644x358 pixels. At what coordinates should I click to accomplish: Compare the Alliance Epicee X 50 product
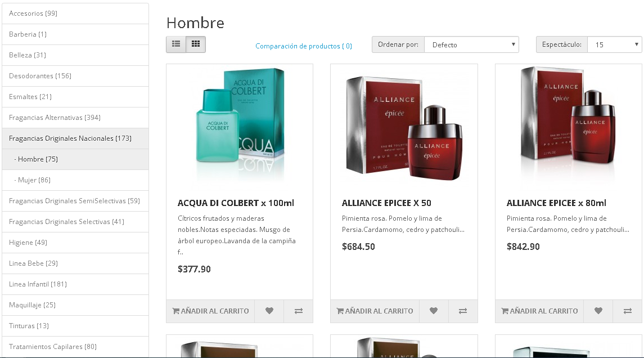[463, 311]
